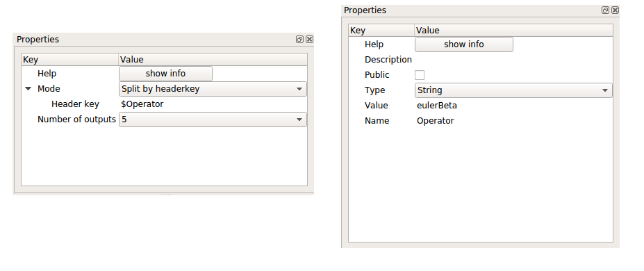Select the 'Number of outputs' row label

click(77, 120)
